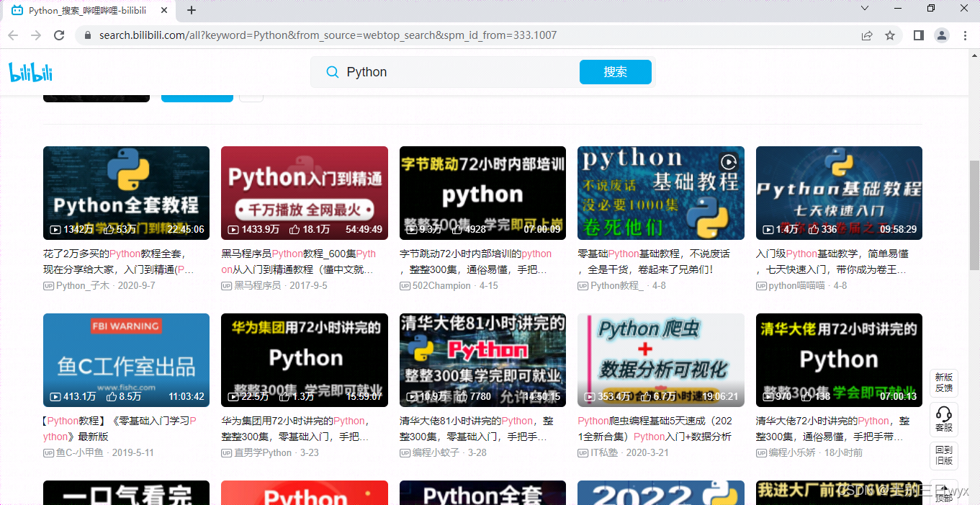Open Python基础教程 七天快速入门 thumbnail
Screen dimensions: 980x505
839,193
